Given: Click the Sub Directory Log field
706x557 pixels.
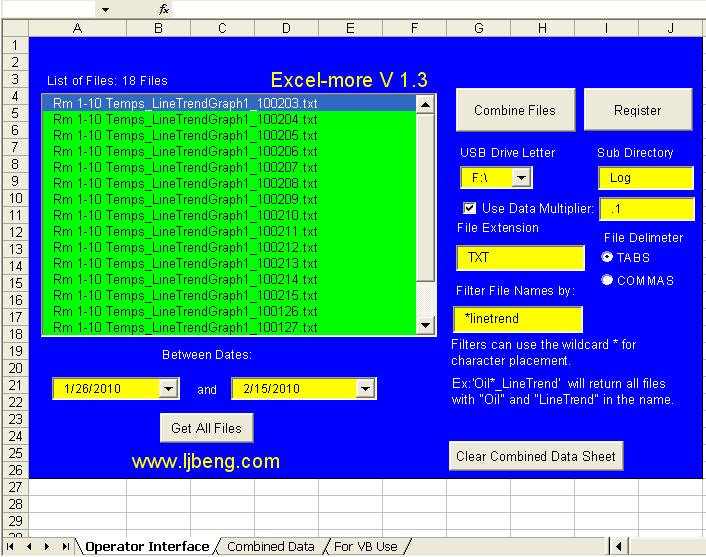Looking at the screenshot, I should (x=646, y=178).
